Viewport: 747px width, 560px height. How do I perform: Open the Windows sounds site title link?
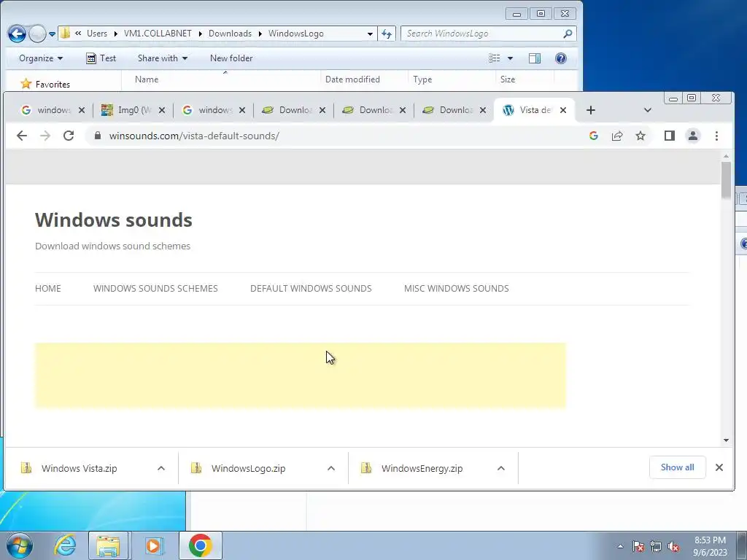(x=113, y=220)
